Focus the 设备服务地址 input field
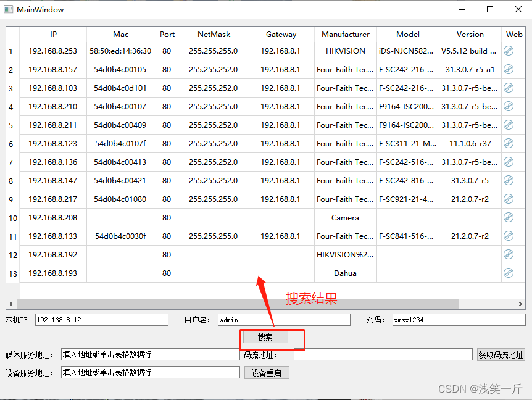The image size is (532, 400). pos(151,372)
